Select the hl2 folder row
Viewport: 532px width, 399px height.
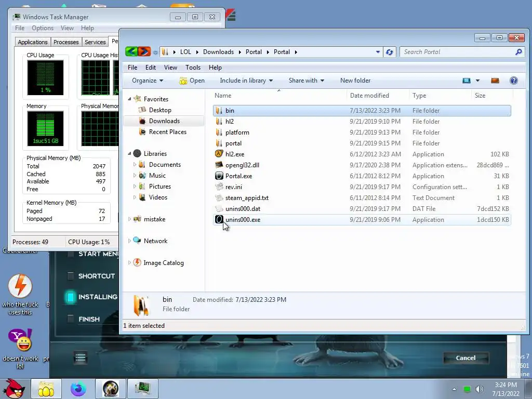362,121
